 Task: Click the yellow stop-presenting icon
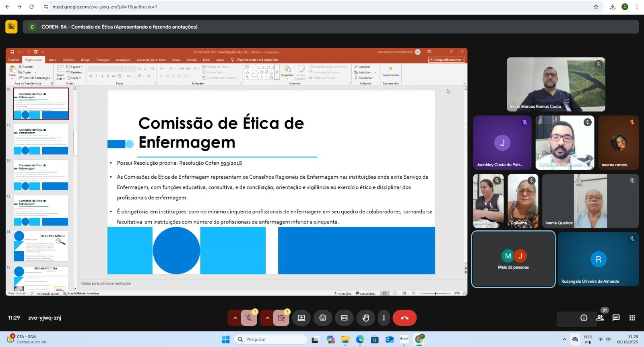pyautogui.click(x=11, y=27)
